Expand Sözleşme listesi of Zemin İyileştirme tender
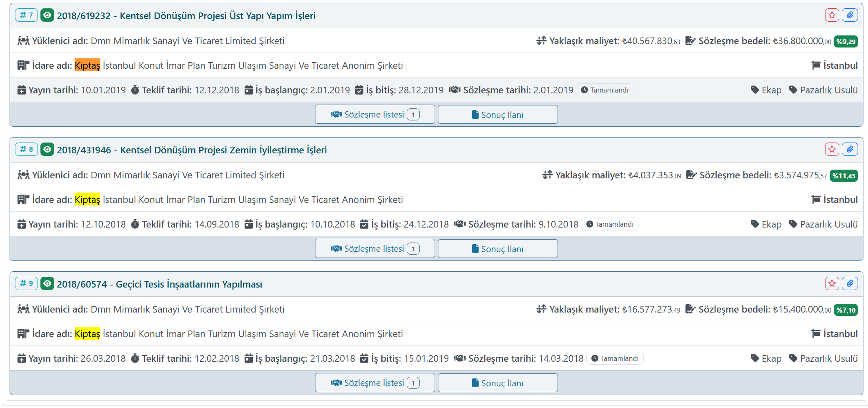The width and height of the screenshot is (868, 408). tap(375, 249)
